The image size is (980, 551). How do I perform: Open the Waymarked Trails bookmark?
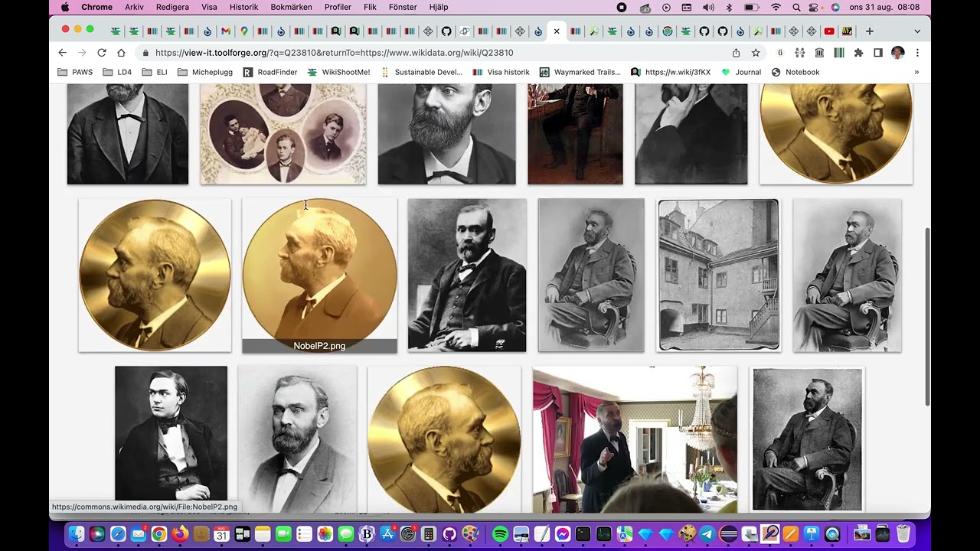coord(580,72)
